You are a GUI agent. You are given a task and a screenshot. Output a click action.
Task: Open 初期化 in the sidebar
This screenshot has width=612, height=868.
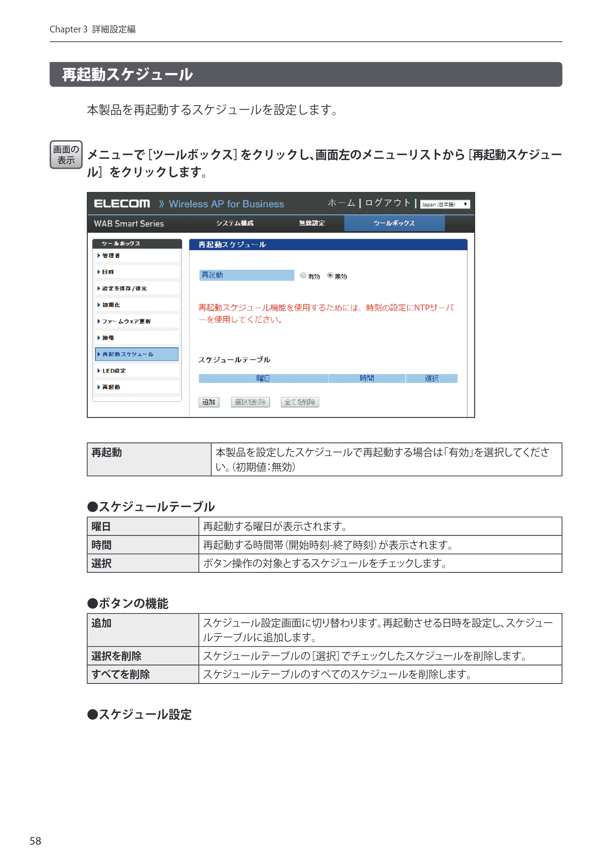pyautogui.click(x=136, y=305)
